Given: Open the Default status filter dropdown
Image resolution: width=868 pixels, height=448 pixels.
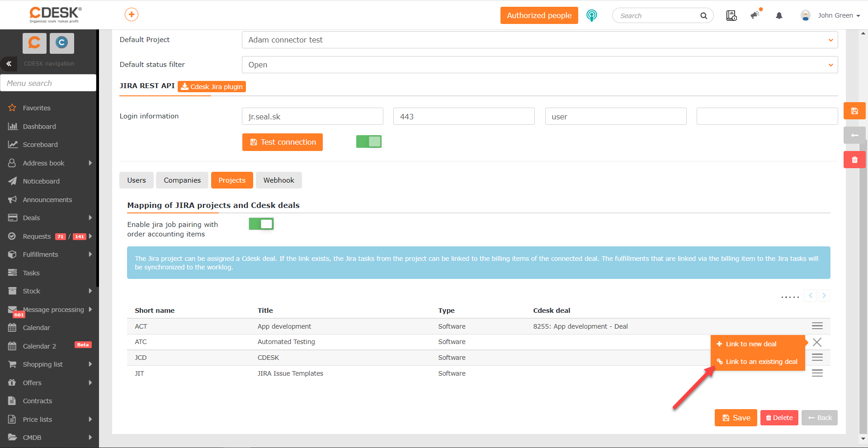Looking at the screenshot, I should click(x=540, y=65).
